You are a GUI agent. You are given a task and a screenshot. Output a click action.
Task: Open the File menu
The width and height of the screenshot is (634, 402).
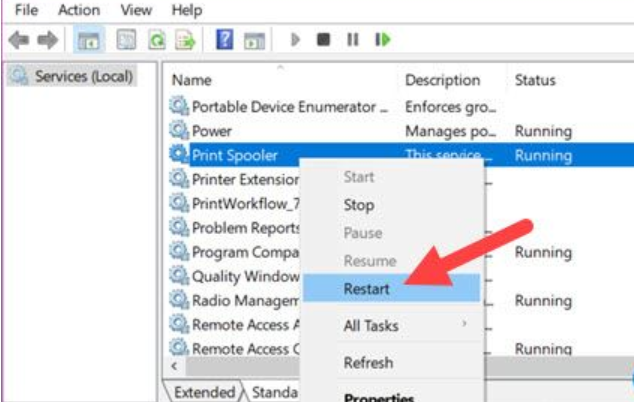click(x=26, y=10)
